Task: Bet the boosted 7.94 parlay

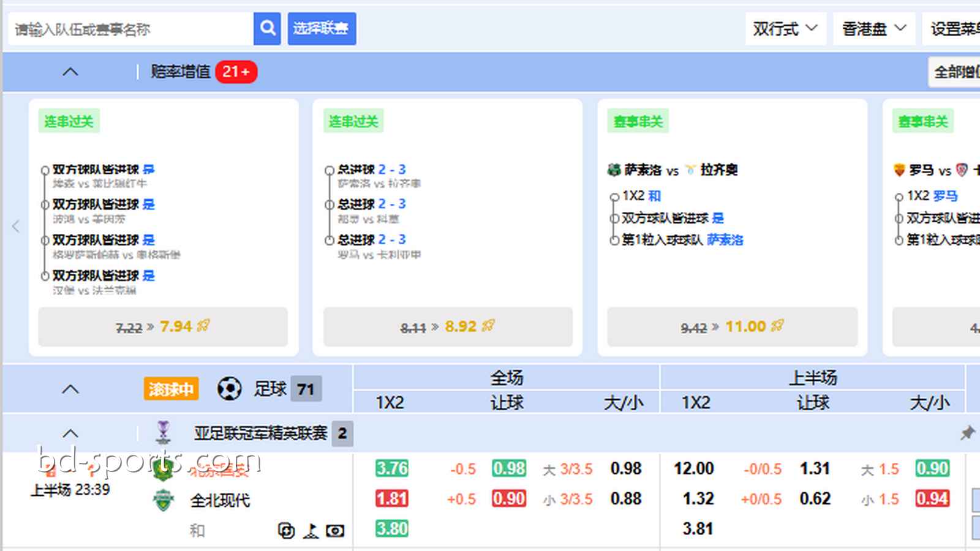Action: pyautogui.click(x=163, y=326)
